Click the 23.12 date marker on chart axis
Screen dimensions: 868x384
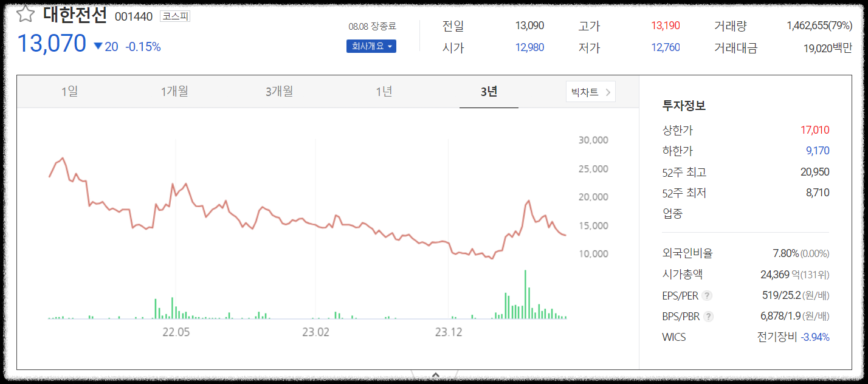point(448,332)
